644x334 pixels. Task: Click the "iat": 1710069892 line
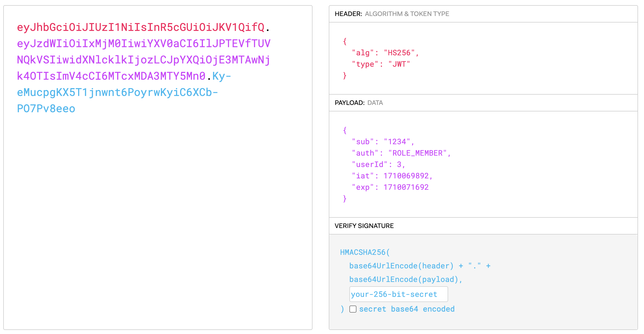point(392,176)
